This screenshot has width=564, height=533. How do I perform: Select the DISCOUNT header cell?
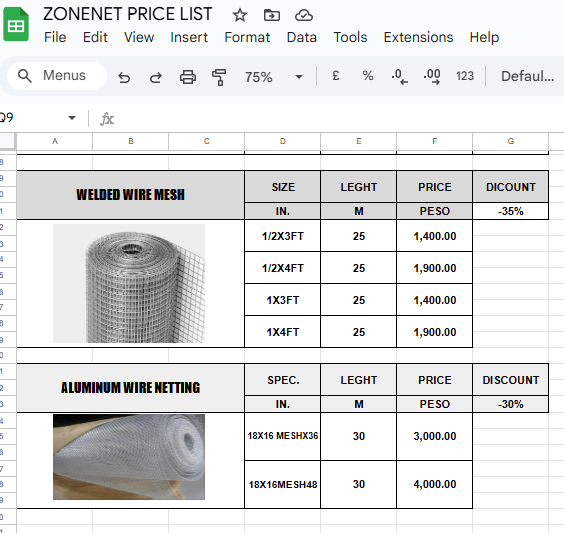tap(510, 380)
